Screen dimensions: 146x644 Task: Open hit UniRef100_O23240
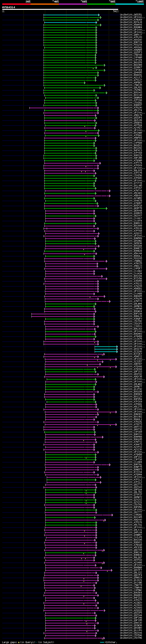coord(131,352)
